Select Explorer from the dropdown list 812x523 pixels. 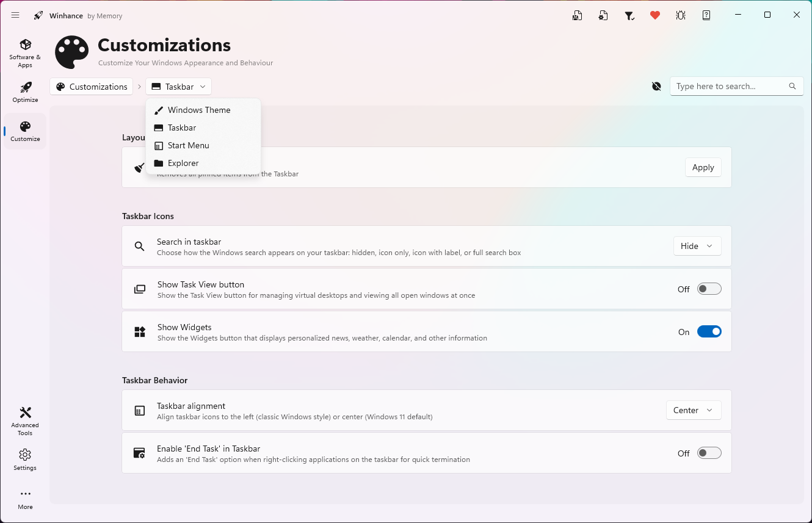(x=183, y=163)
